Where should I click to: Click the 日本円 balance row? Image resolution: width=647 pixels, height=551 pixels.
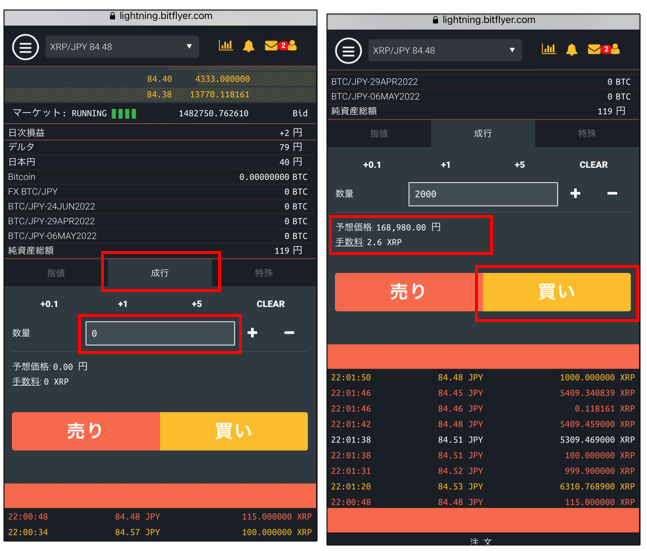pyautogui.click(x=160, y=162)
